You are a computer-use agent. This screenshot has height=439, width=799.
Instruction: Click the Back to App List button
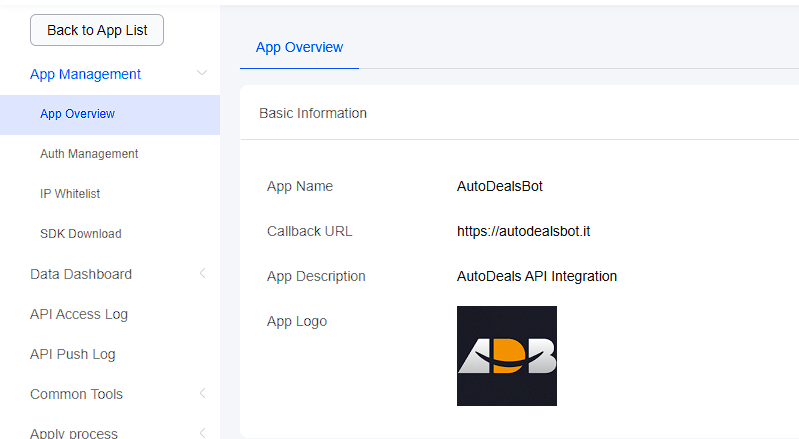pos(97,30)
